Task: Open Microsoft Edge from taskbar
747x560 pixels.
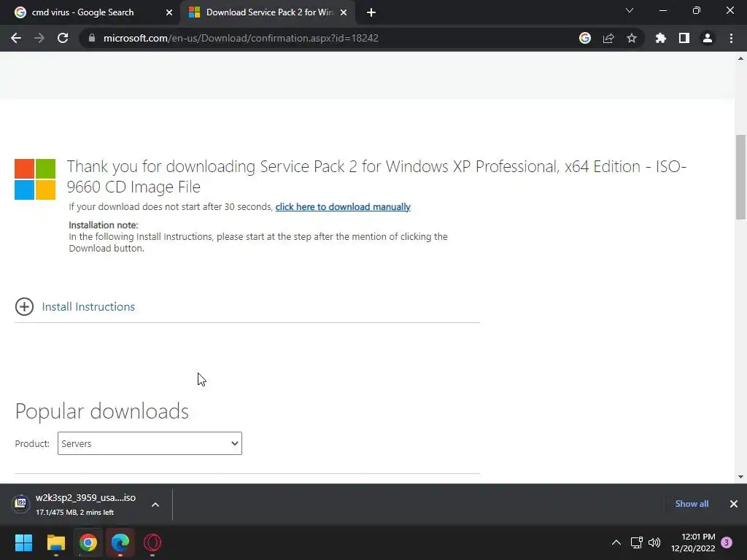Action: (x=120, y=542)
